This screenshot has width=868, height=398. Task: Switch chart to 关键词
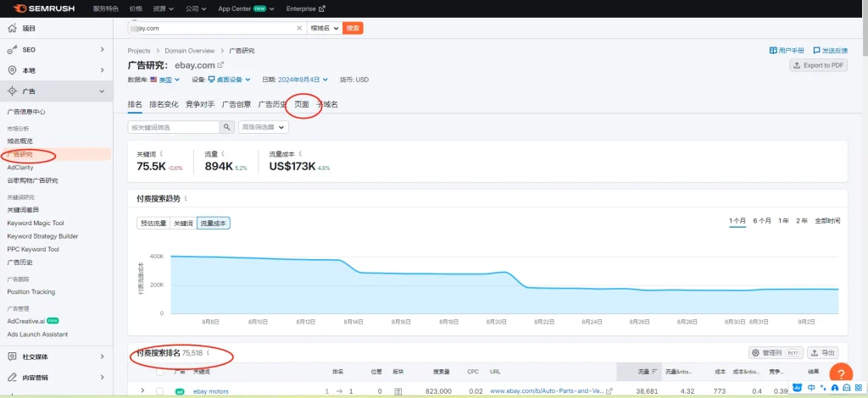pyautogui.click(x=183, y=224)
